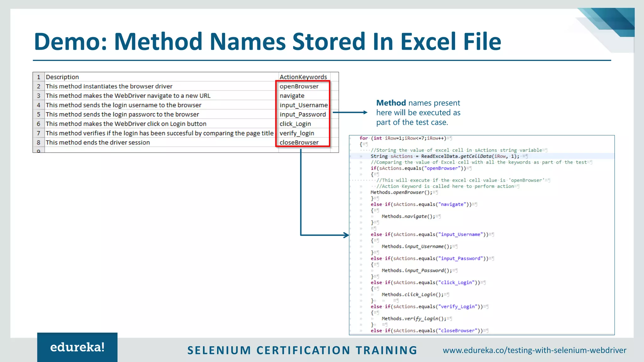Screen dimensions: 644x362
Task: Click 'Methods.openBrowser();' code line
Action: coord(402,192)
